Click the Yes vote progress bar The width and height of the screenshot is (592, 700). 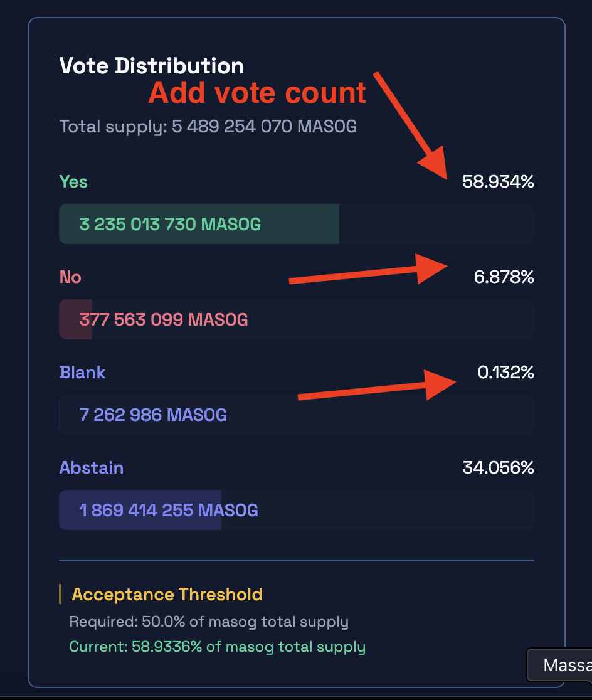point(296,224)
